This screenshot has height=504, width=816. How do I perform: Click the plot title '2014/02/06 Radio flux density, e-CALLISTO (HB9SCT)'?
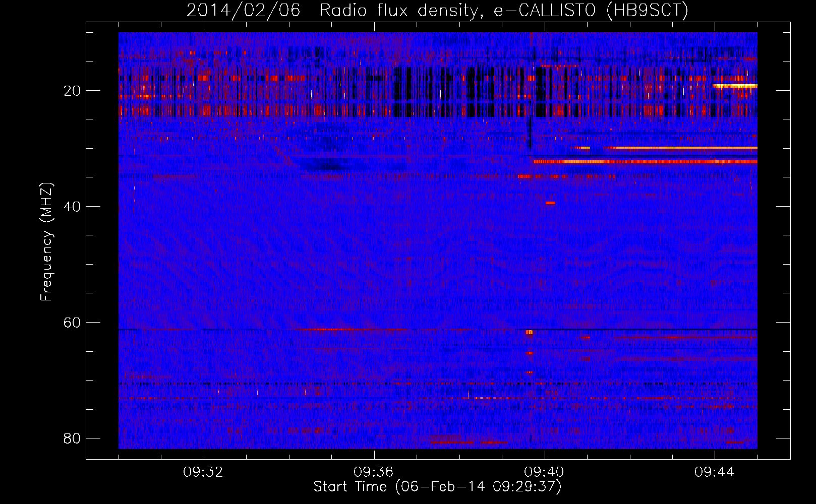[437, 10]
